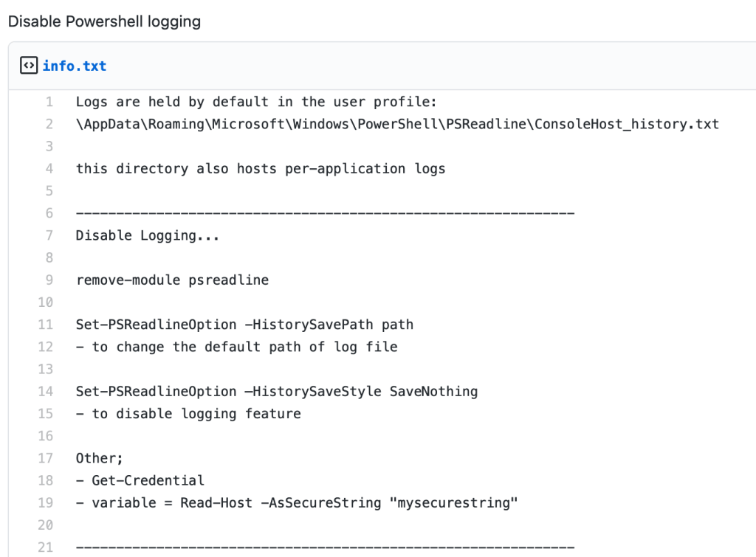Click the ConsoleHost_history.txt path line
756x557 pixels.
point(397,124)
